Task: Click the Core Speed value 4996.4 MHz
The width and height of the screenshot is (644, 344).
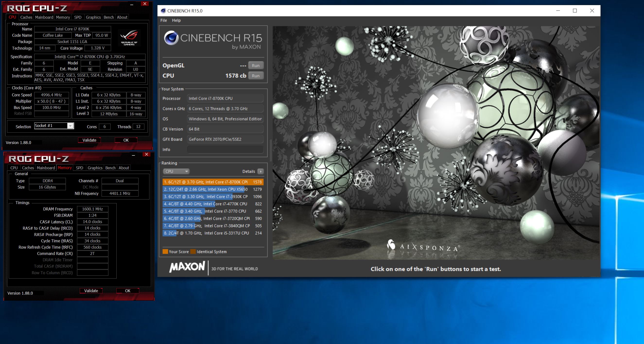Action: coord(52,95)
